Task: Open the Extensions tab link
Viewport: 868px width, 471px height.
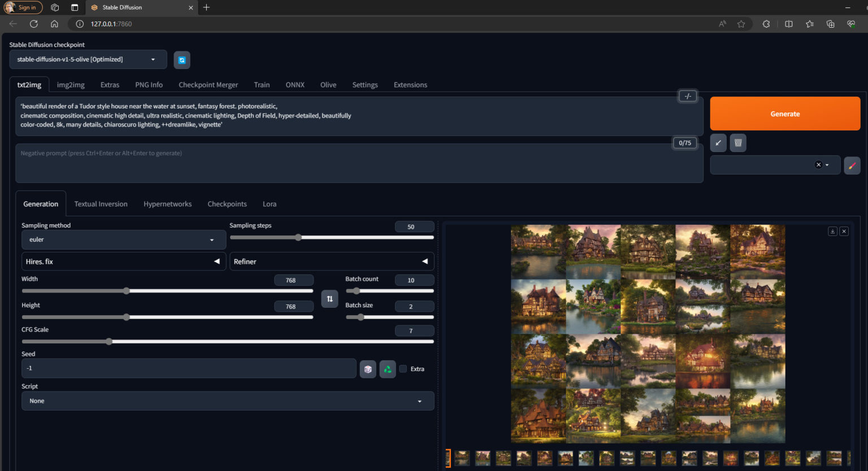Action: point(410,84)
